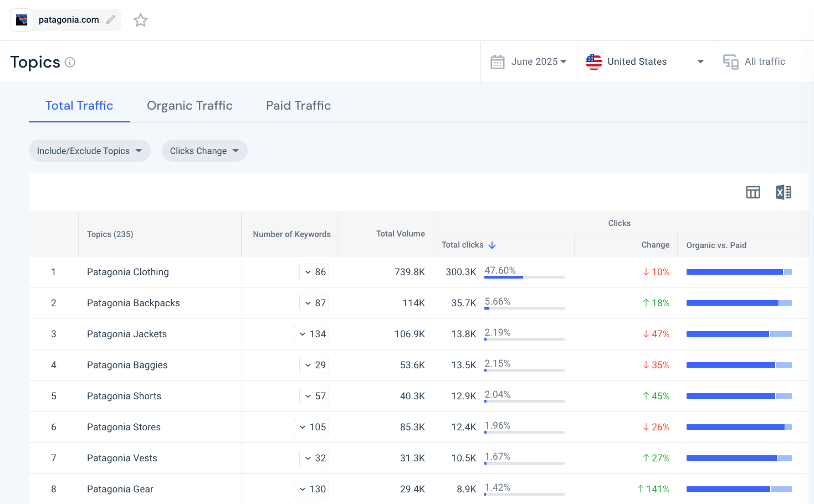Click the 141% change for Patagonia Gear
The image size is (814, 504).
click(x=653, y=489)
